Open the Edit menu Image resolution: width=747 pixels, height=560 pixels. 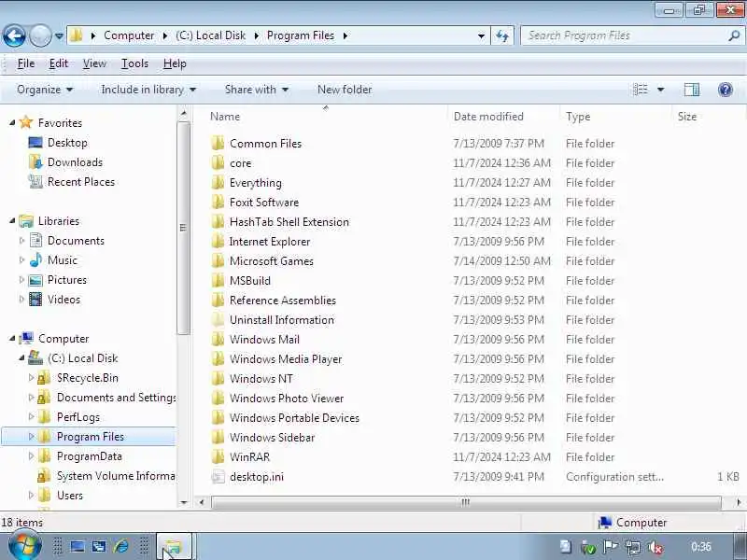58,63
